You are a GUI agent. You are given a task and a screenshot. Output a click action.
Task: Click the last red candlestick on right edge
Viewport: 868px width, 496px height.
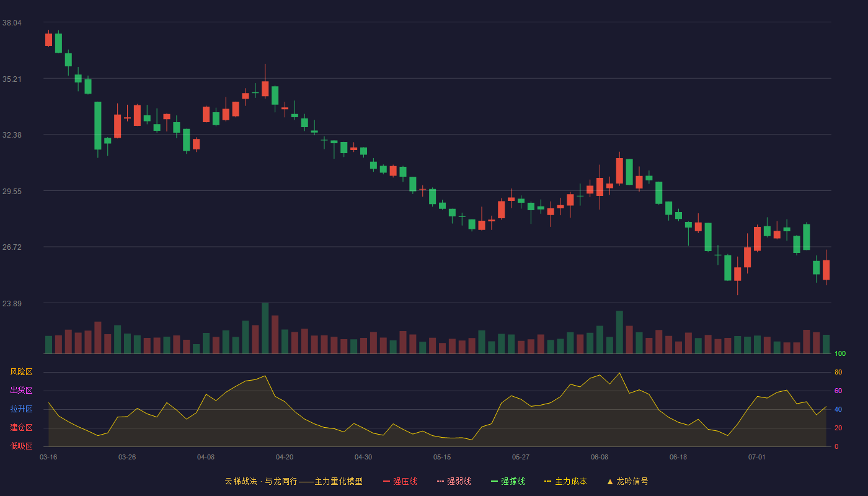[826, 270]
